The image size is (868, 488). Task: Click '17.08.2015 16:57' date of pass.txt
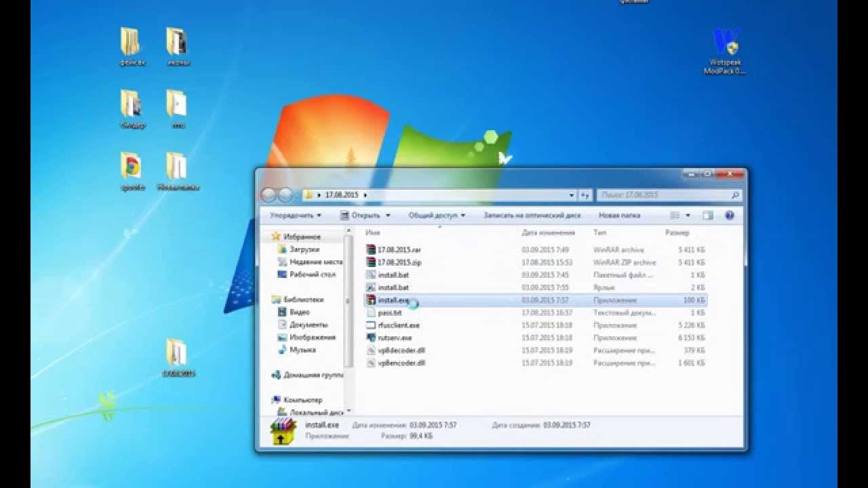point(547,312)
